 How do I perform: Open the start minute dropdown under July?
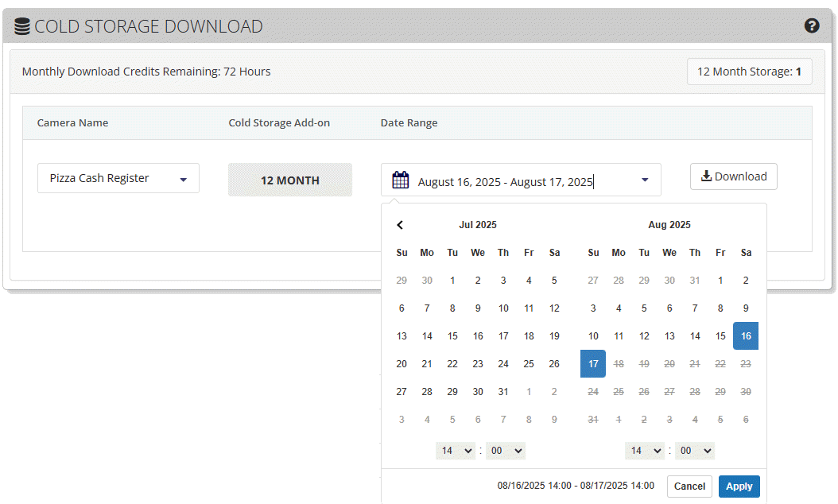point(506,451)
